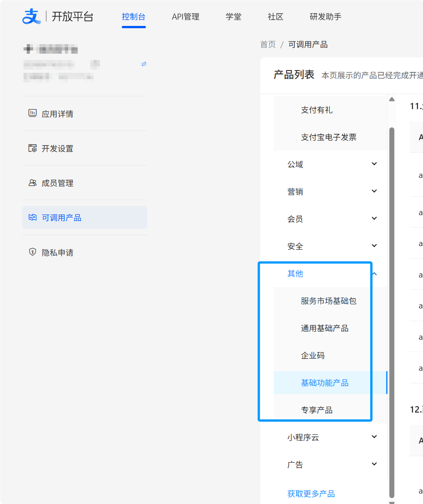Select 服务市场基础包 item
This screenshot has width=423, height=504.
330,301
